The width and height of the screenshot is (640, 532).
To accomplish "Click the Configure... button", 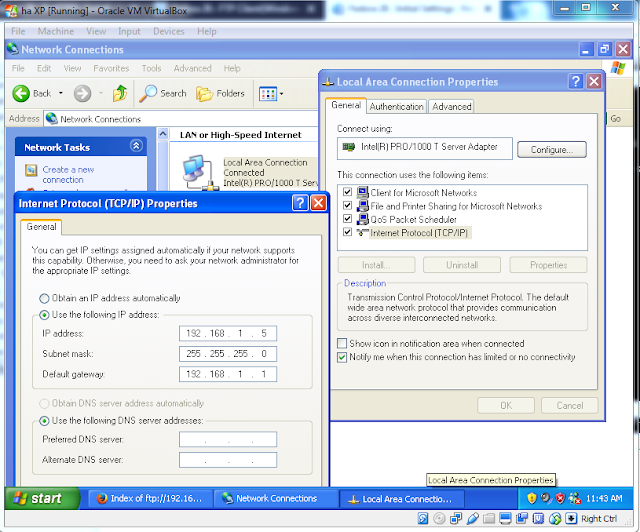I will click(x=551, y=149).
